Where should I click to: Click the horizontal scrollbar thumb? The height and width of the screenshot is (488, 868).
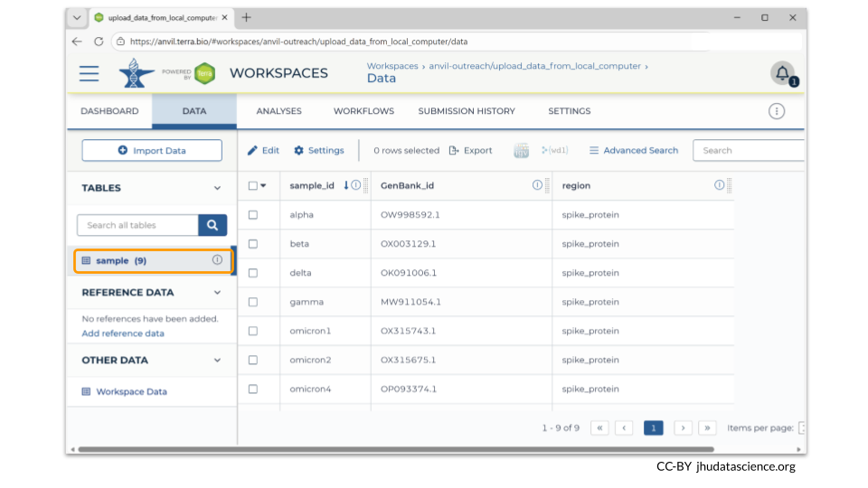pyautogui.click(x=396, y=449)
